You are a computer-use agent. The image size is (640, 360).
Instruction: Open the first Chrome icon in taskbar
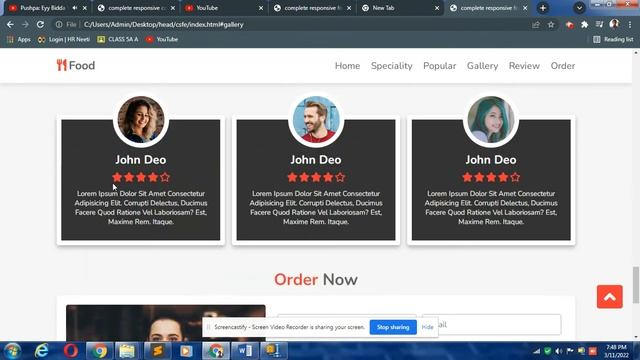(x=99, y=351)
